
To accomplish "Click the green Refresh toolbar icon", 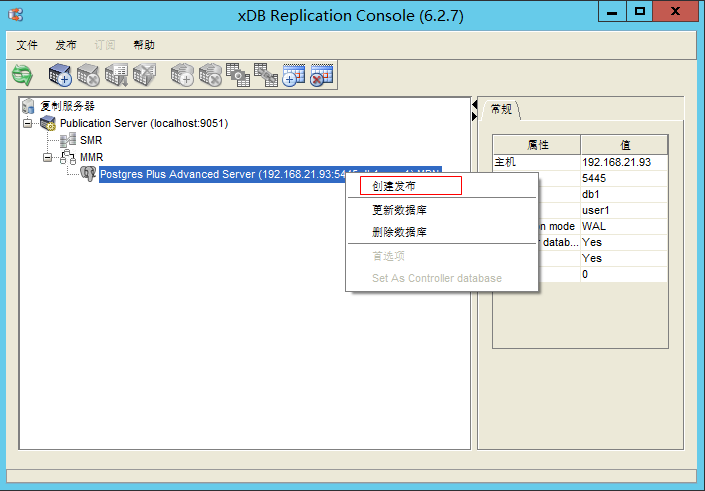I will (x=22, y=75).
